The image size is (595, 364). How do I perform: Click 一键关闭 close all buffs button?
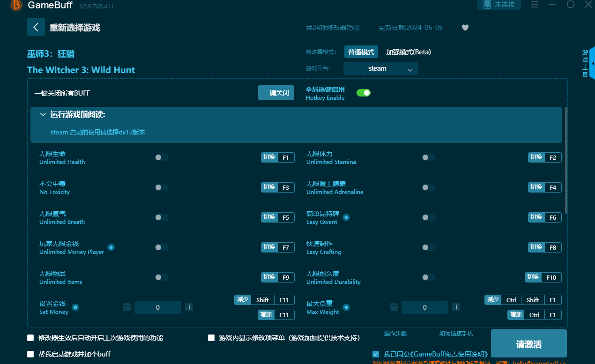coord(276,93)
